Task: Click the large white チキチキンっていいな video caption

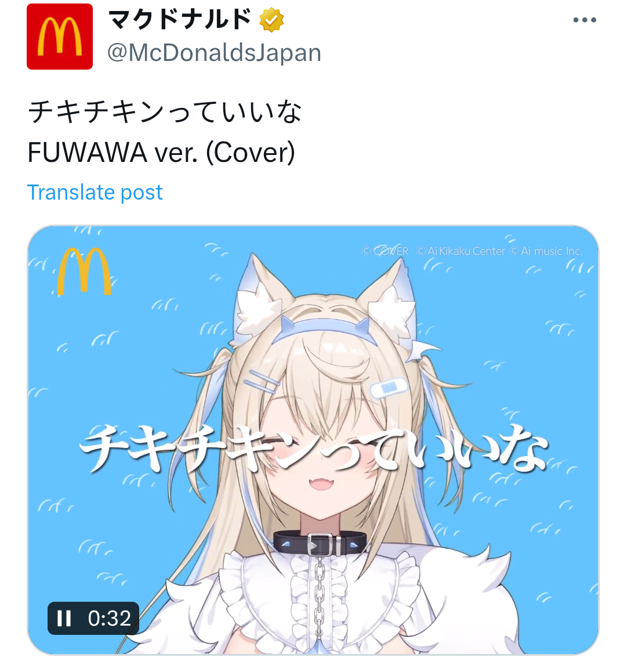Action: click(x=314, y=448)
